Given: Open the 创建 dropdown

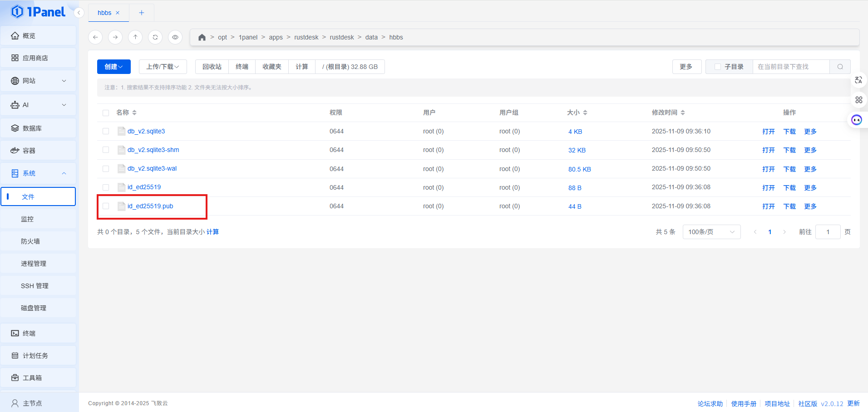Looking at the screenshot, I should click(x=113, y=67).
